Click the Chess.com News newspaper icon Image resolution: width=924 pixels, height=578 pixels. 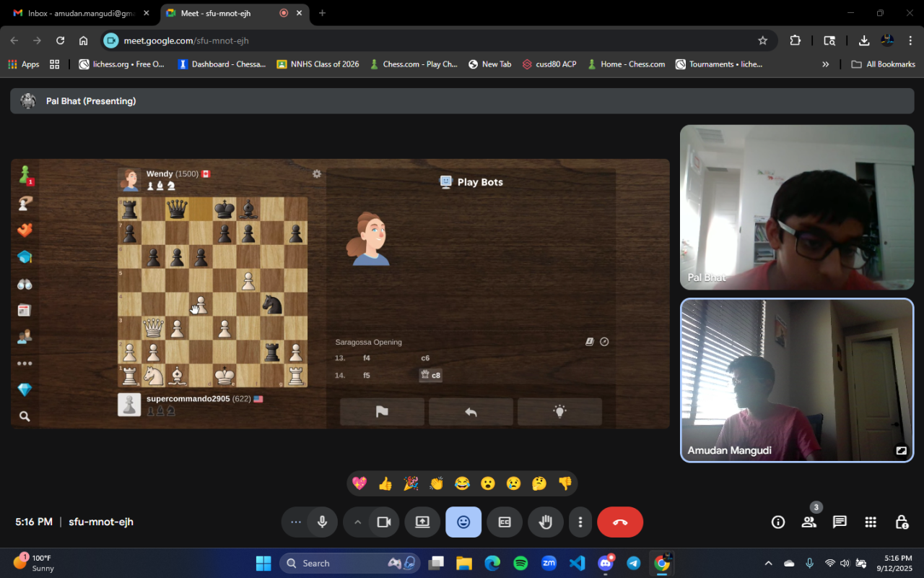click(25, 310)
